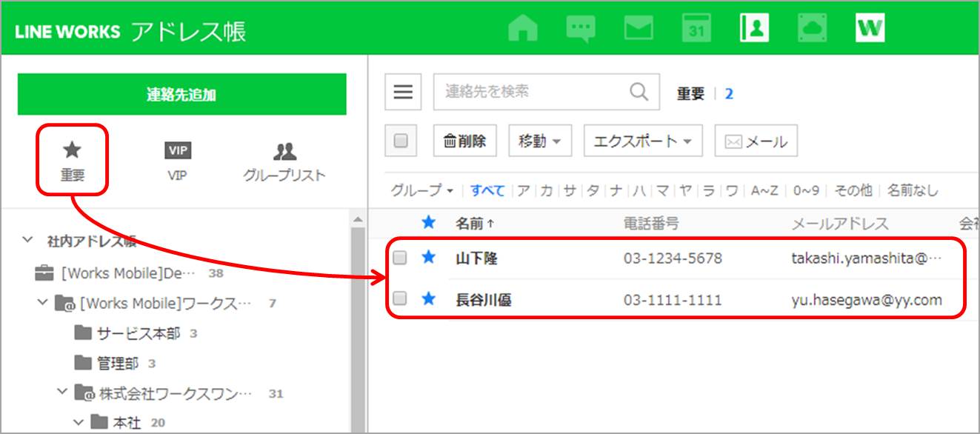Tick checkbox for 長谷川優
The width and height of the screenshot is (980, 434).
(x=400, y=299)
